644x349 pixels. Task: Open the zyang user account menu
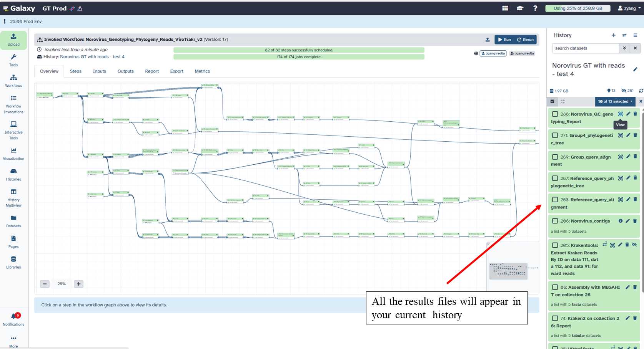pyautogui.click(x=629, y=8)
